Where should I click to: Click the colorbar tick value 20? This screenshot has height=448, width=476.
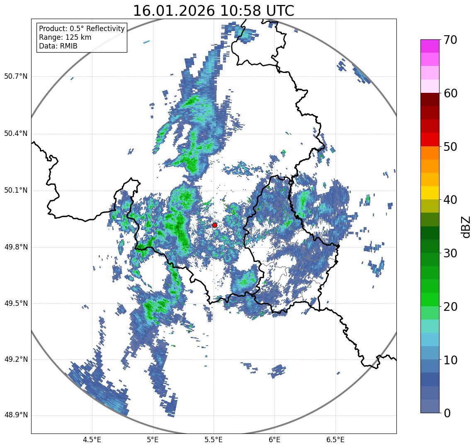pyautogui.click(x=450, y=307)
